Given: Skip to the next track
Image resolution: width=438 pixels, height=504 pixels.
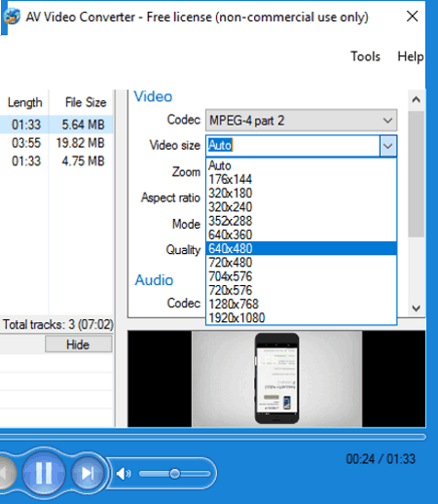Looking at the screenshot, I should click(x=87, y=473).
